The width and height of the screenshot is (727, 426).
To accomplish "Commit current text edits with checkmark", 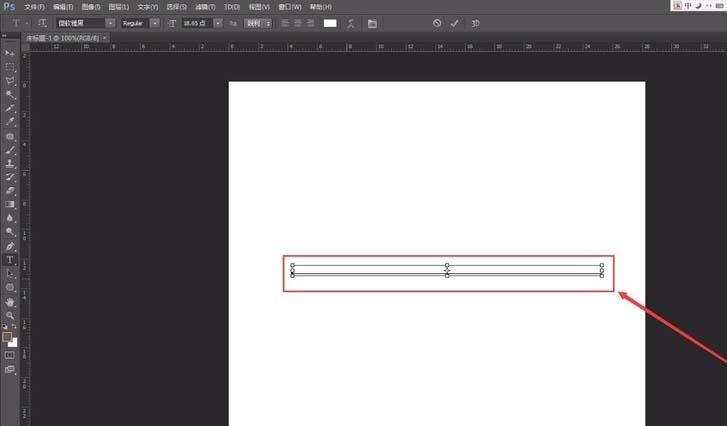I will (x=454, y=23).
